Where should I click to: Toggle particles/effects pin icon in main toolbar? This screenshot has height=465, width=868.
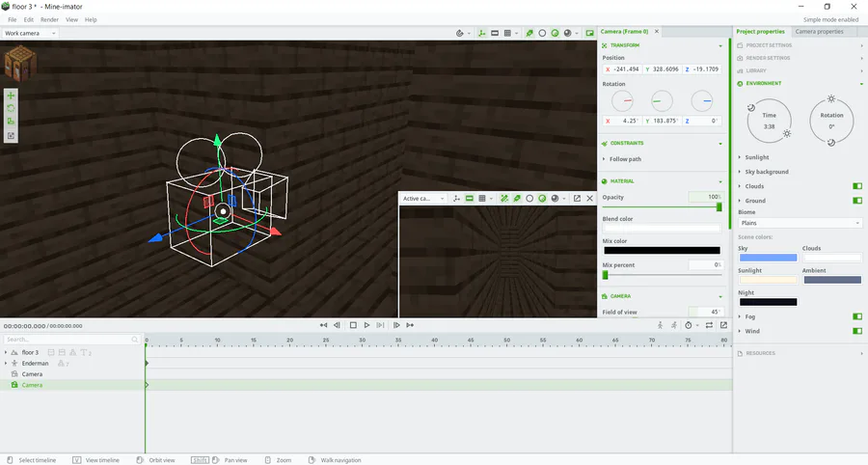click(529, 33)
